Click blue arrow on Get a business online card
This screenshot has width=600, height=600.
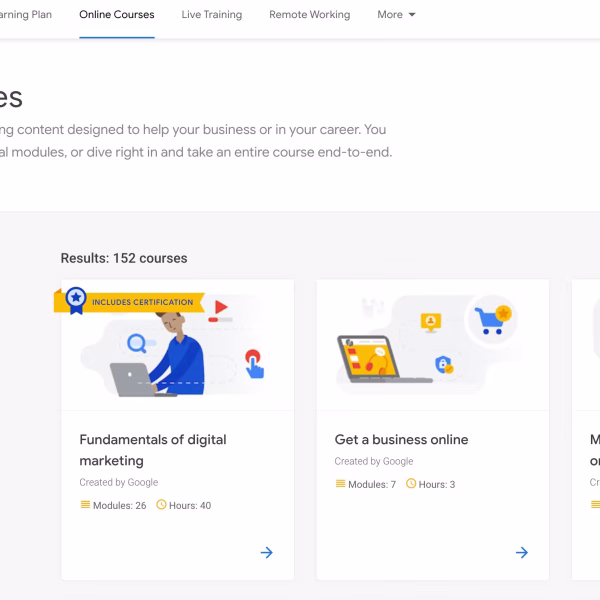coord(521,552)
